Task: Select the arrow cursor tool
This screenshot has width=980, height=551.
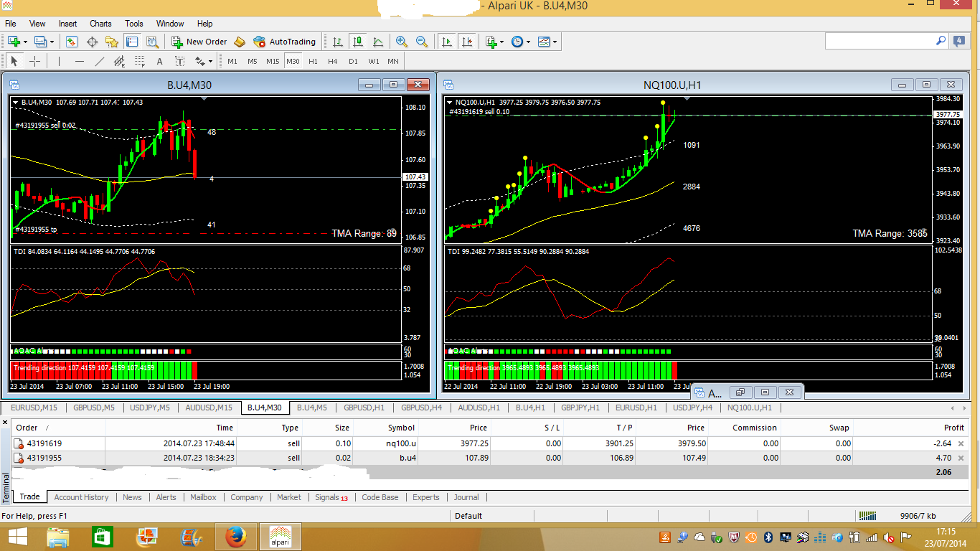Action: 14,61
